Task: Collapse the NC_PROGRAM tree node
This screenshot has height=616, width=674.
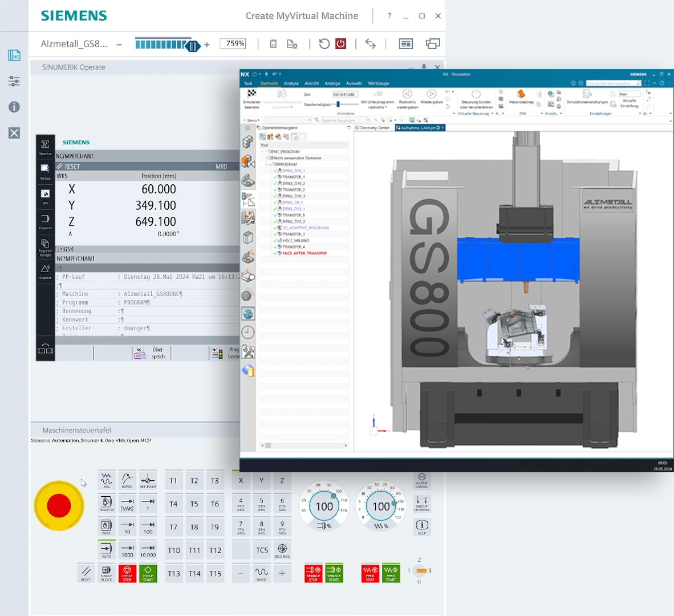Action: coord(263,152)
